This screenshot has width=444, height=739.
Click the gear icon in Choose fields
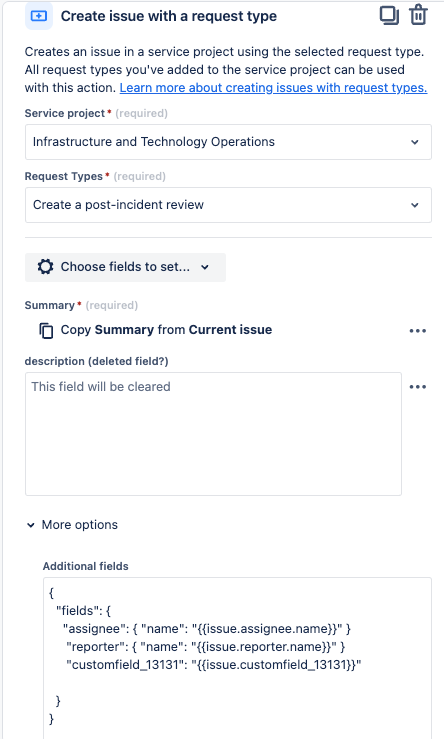click(45, 267)
